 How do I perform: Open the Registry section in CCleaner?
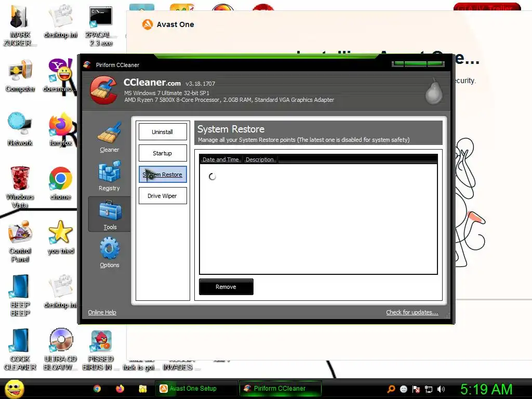click(109, 176)
